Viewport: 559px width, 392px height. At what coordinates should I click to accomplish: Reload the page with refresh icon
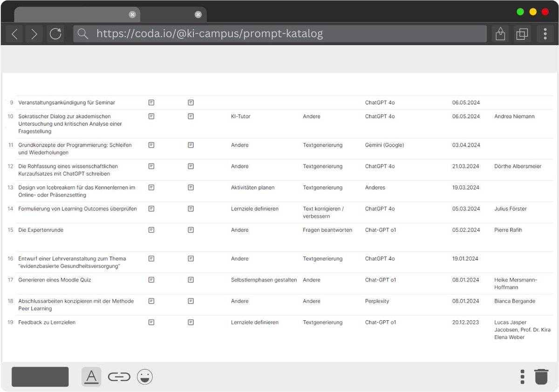point(55,34)
